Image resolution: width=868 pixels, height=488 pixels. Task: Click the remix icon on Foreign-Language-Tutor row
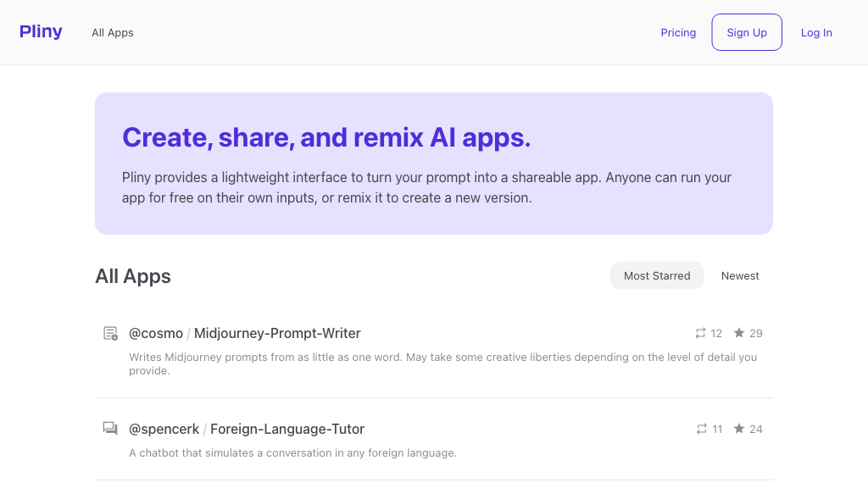(701, 429)
